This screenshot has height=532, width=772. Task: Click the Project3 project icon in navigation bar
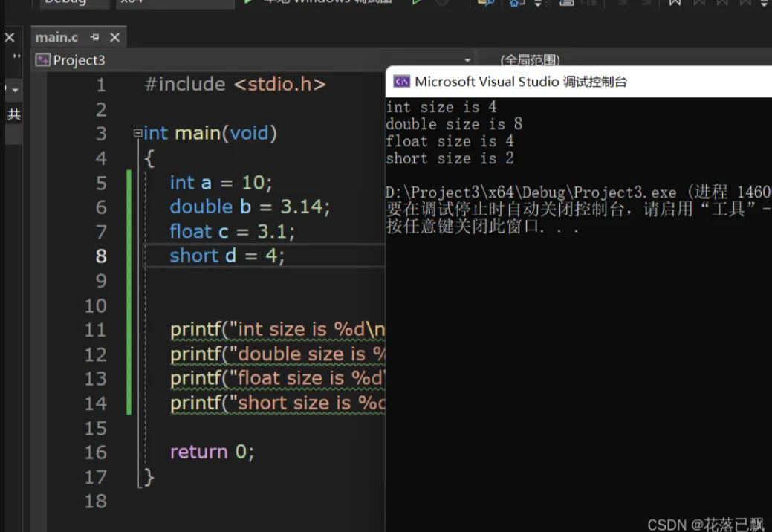pyautogui.click(x=42, y=60)
